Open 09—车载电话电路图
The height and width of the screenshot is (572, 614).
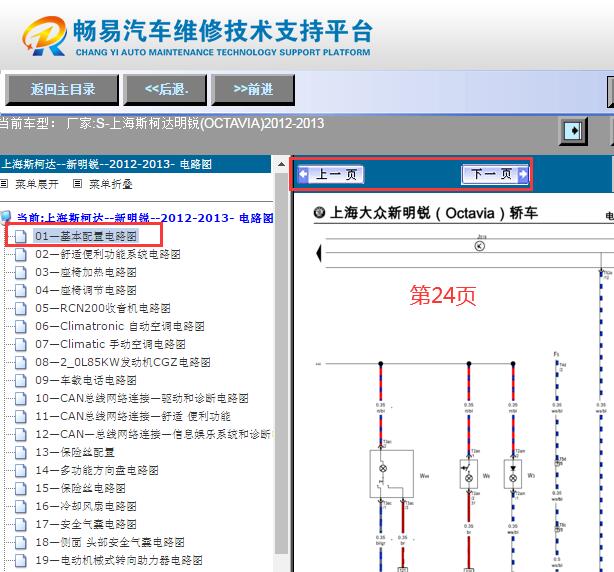point(86,380)
